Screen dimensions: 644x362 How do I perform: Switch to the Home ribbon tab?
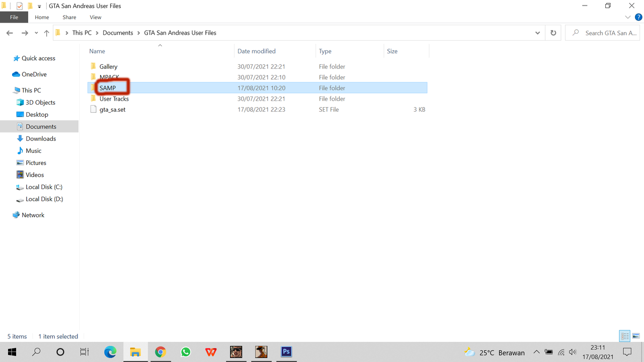[x=42, y=17]
